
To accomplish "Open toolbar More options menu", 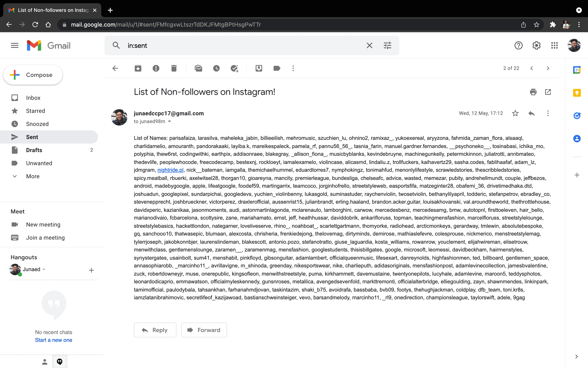I will click(293, 68).
